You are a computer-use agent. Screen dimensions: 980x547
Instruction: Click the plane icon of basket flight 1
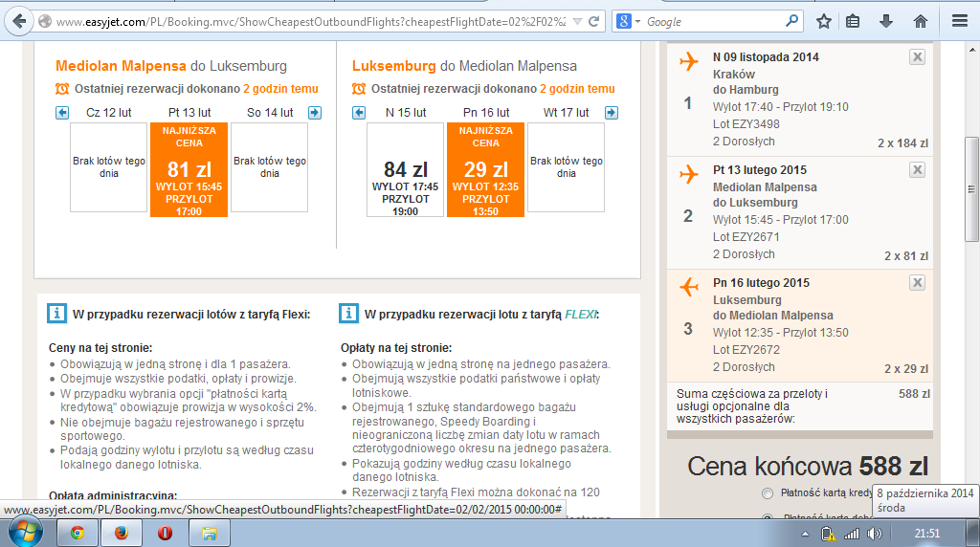pos(689,61)
